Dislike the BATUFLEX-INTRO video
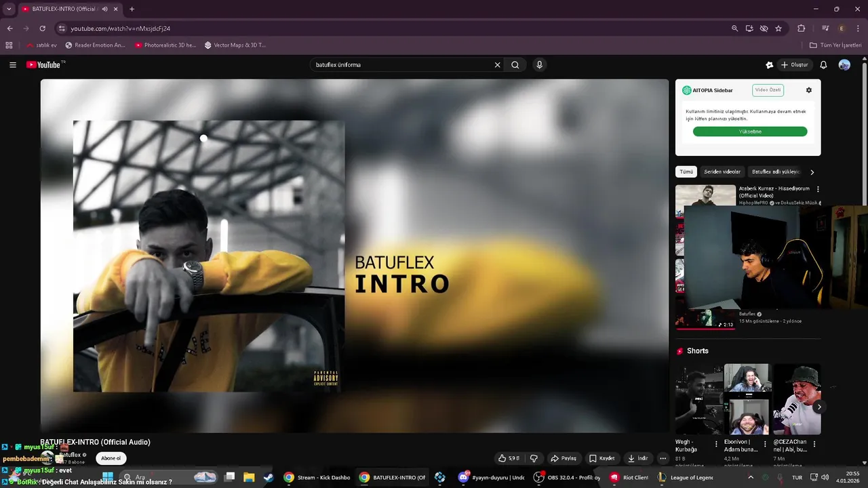The width and height of the screenshot is (868, 488). coord(534,458)
